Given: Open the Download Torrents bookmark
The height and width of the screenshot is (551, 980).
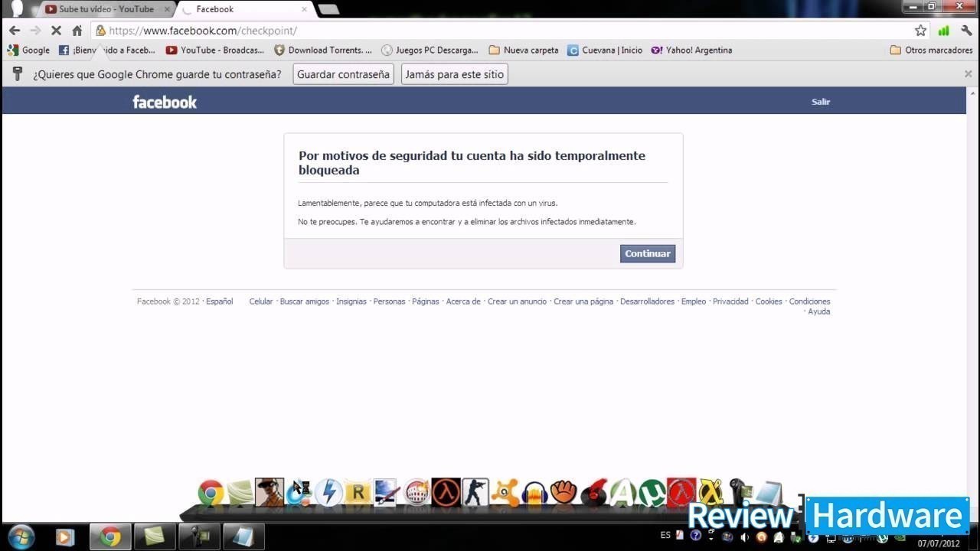Looking at the screenshot, I should [323, 50].
